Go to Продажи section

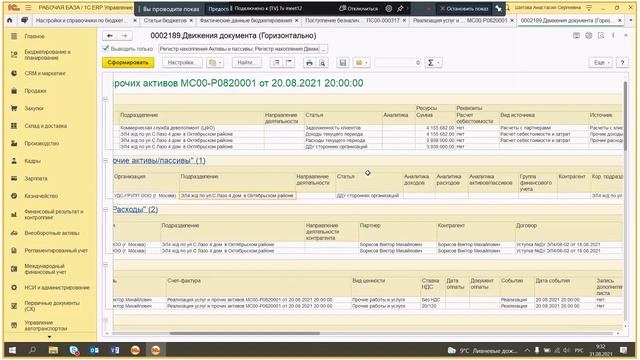[36, 91]
